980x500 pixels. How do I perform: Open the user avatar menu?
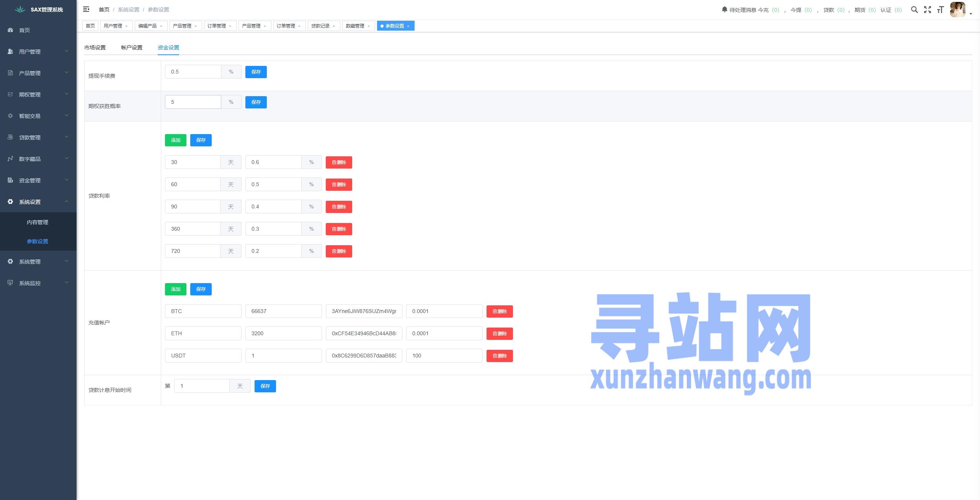[958, 10]
